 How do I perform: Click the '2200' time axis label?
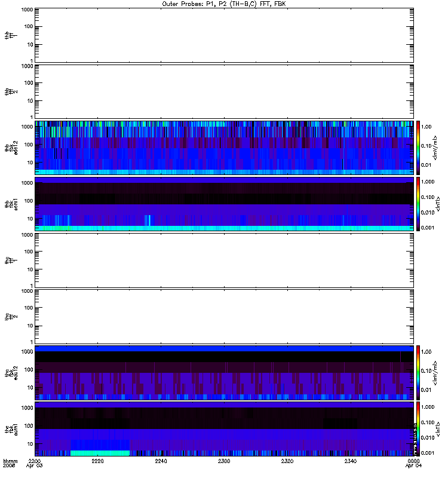(x=35, y=461)
